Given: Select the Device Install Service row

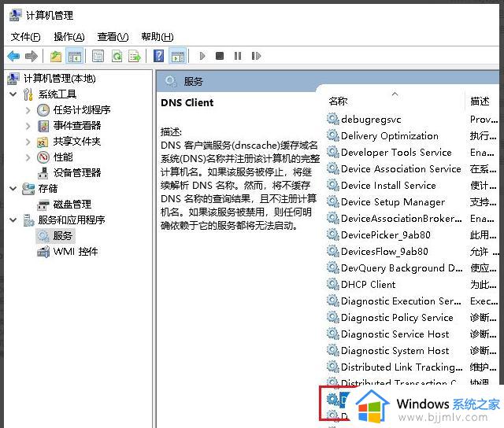Looking at the screenshot, I should 412,186.
